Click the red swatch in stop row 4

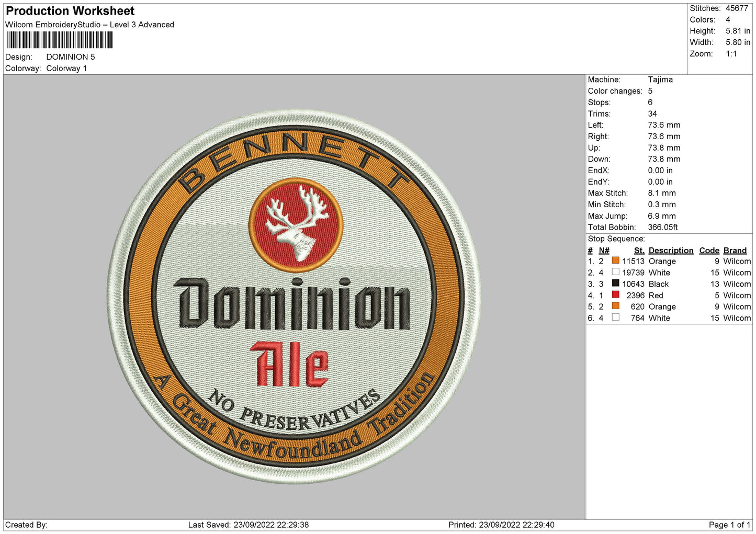[x=615, y=294]
